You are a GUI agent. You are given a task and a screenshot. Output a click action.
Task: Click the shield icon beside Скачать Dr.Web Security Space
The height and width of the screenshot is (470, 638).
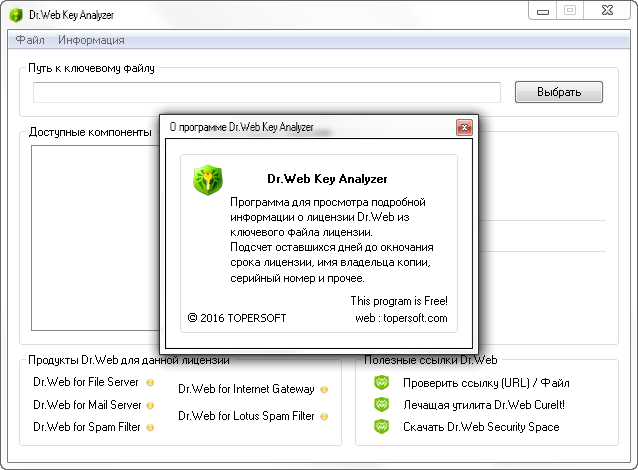[x=381, y=426]
